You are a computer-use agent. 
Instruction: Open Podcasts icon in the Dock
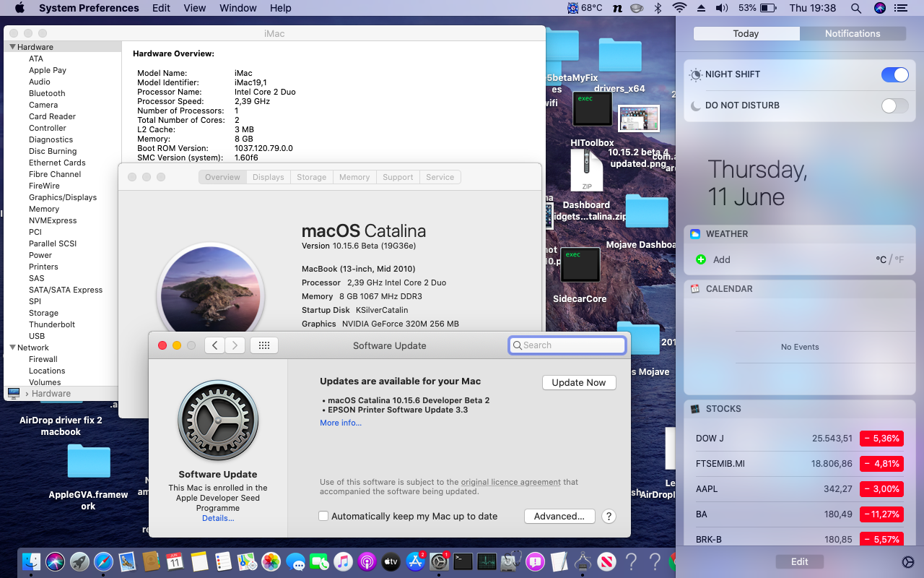(367, 561)
